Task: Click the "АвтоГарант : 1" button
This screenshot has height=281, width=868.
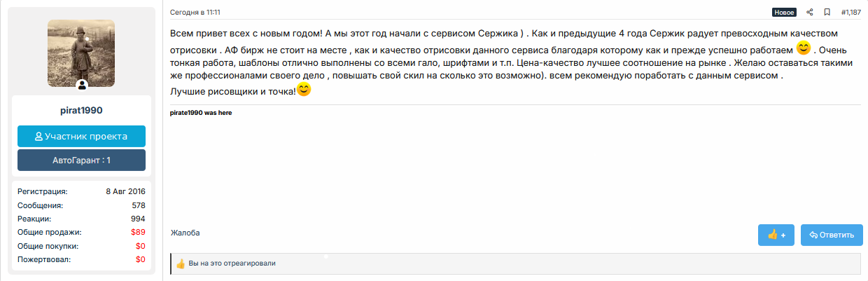Action: point(81,160)
